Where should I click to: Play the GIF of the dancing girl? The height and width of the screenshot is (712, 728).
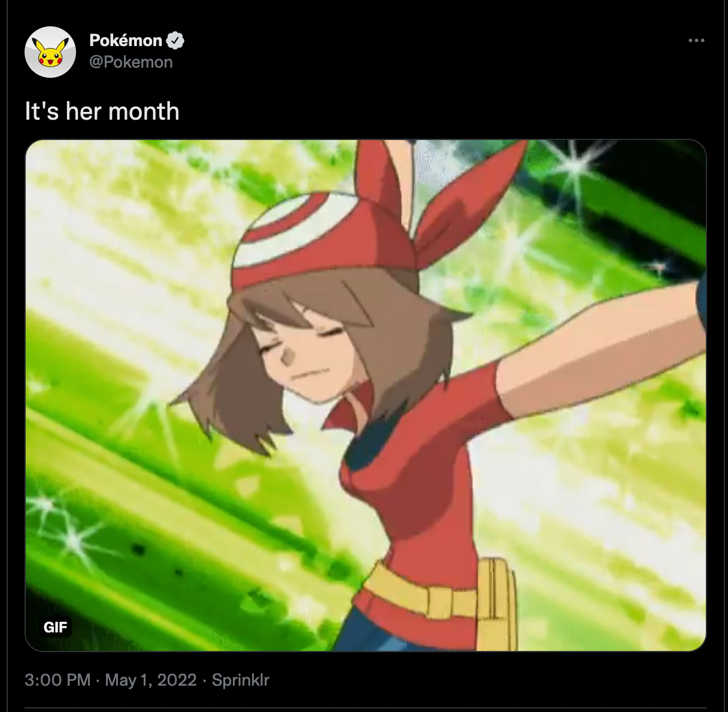(x=366, y=395)
